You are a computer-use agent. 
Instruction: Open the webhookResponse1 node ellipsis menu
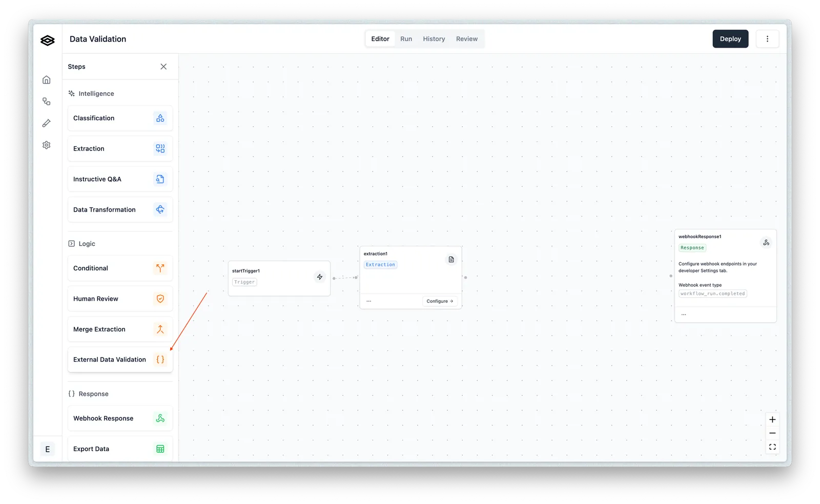click(684, 314)
